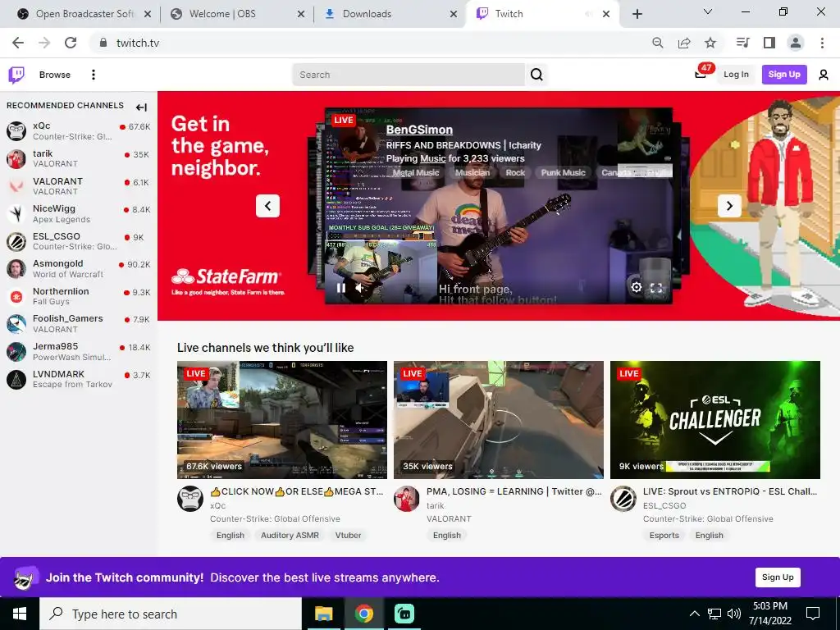Click the Browse menu item

(x=55, y=75)
